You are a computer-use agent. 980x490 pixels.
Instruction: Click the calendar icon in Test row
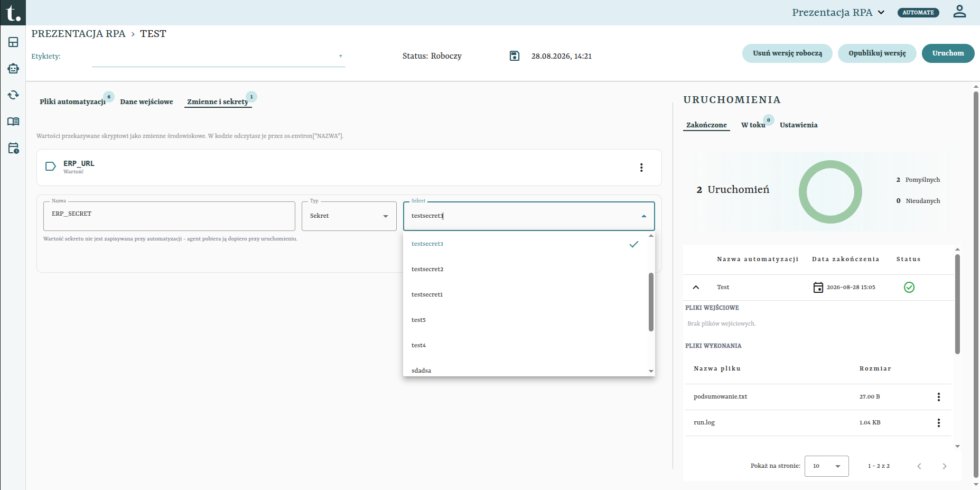(x=818, y=288)
